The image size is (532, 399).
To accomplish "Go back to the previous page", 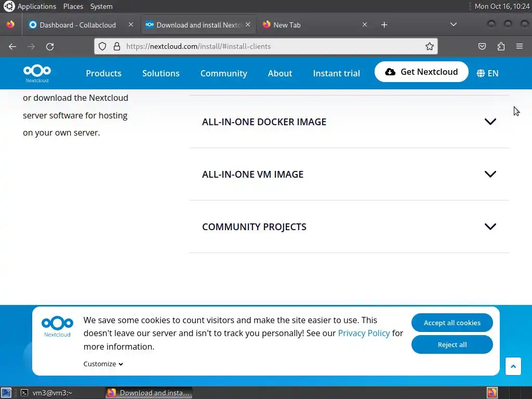I will coord(12,46).
